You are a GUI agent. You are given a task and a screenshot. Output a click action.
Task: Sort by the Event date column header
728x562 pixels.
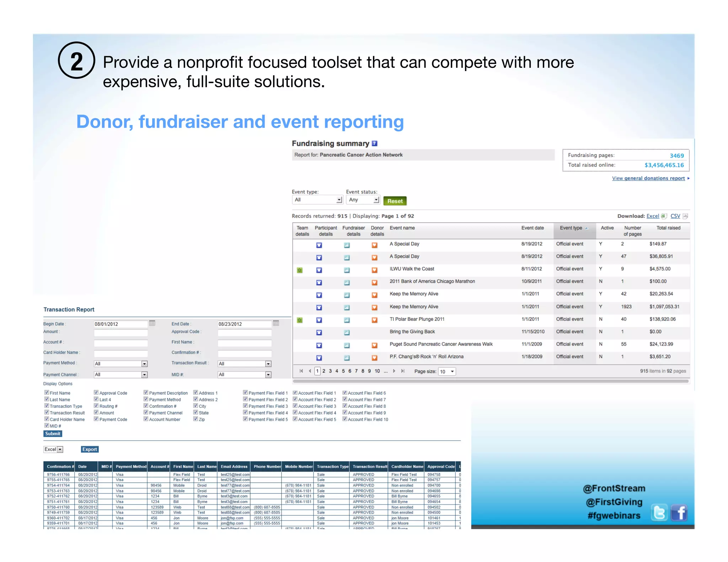tap(532, 228)
